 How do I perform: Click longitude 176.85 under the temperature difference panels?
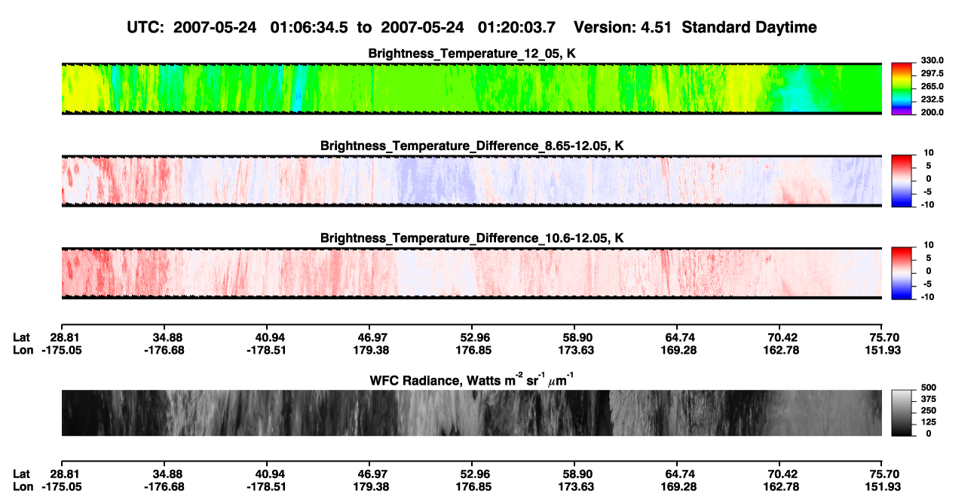point(472,350)
